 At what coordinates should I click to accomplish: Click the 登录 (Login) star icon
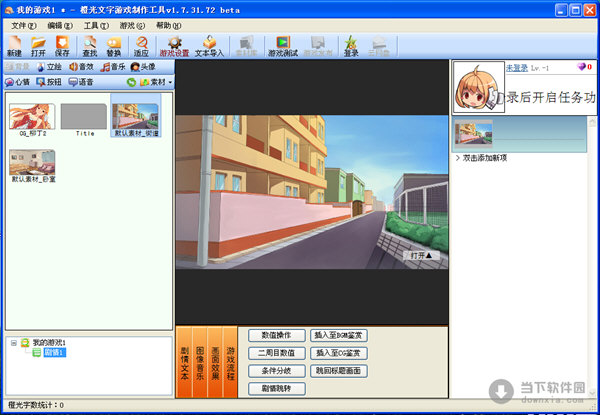click(x=351, y=46)
